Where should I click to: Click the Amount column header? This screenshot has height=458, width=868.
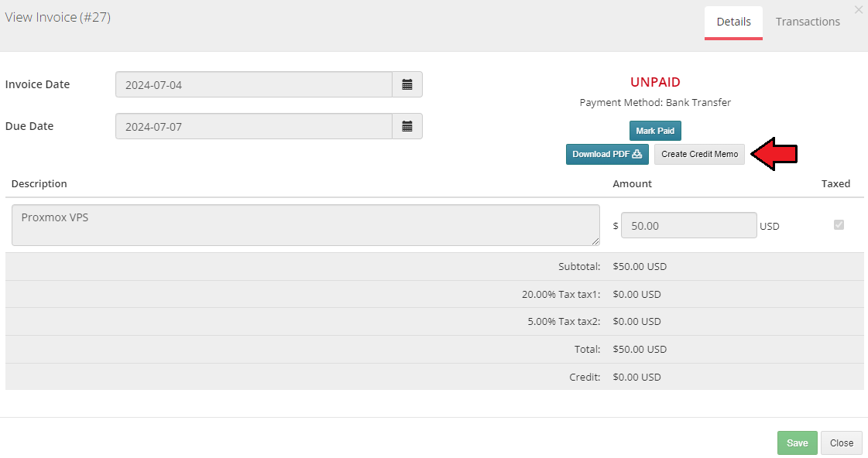tap(632, 183)
